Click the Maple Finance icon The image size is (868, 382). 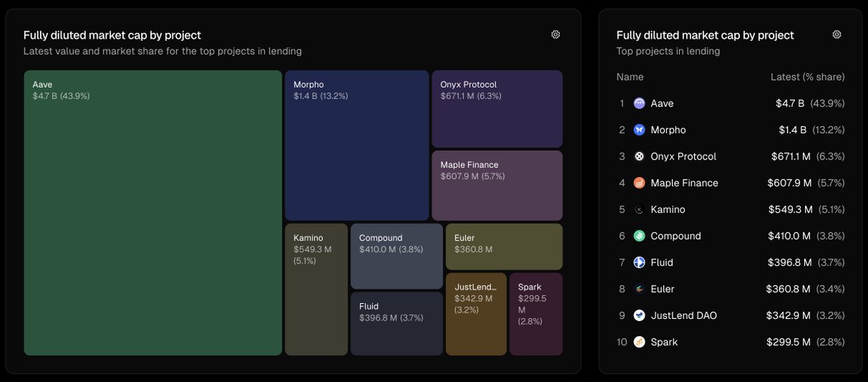tap(639, 183)
